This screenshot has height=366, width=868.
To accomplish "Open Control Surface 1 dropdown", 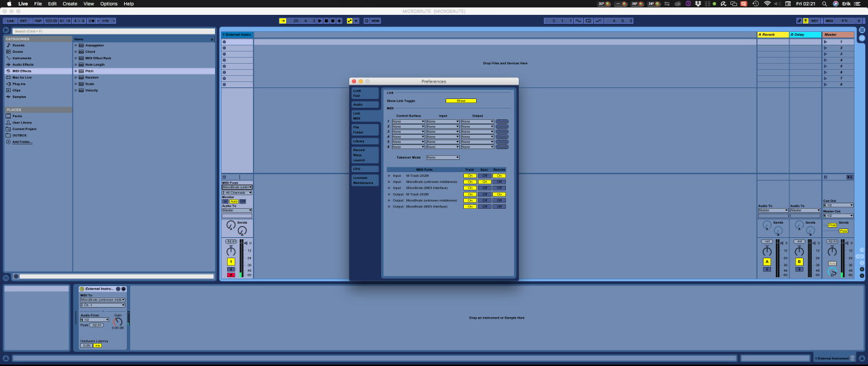I will point(408,121).
